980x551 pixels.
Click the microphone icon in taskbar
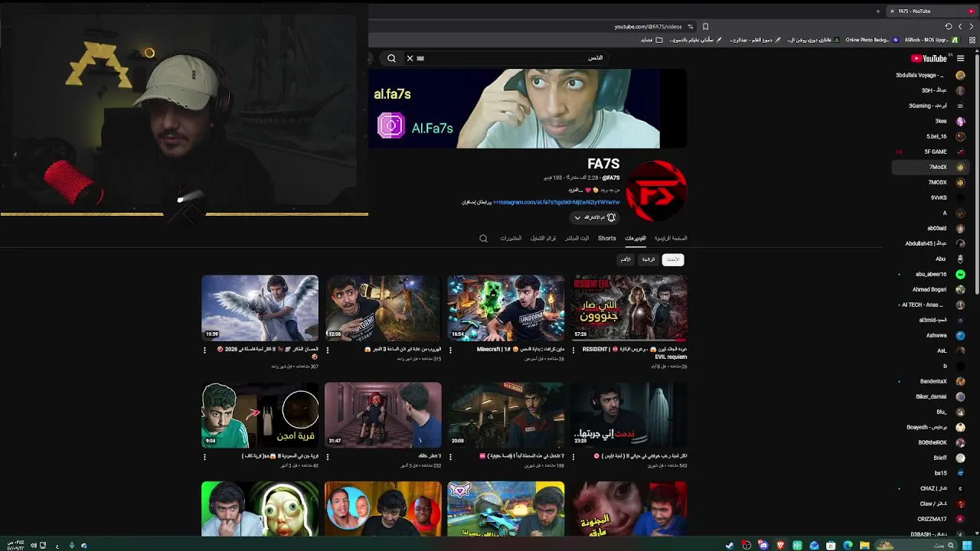(72, 545)
